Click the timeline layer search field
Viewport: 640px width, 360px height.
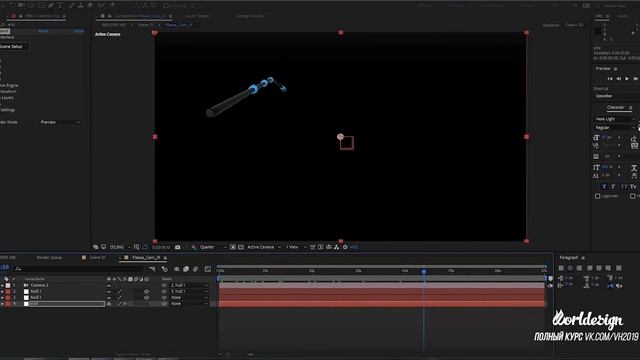[80, 269]
